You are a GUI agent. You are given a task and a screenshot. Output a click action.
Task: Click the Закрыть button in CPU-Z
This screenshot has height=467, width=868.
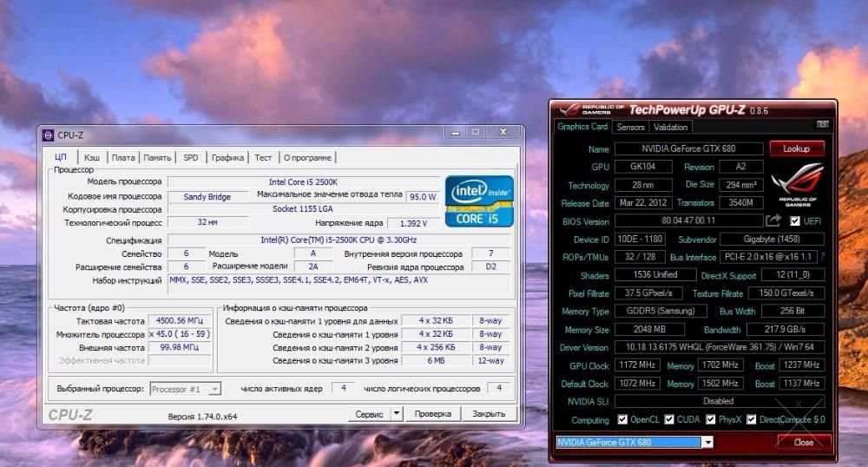tap(489, 413)
